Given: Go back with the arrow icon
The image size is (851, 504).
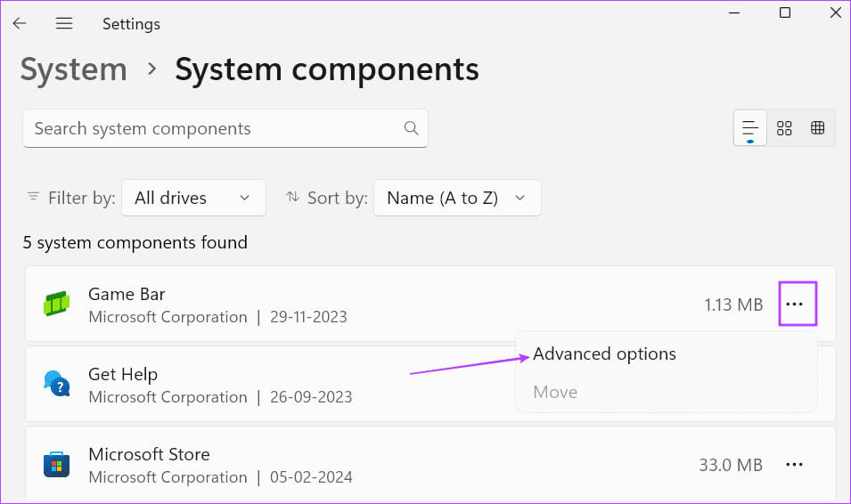Looking at the screenshot, I should pos(20,23).
